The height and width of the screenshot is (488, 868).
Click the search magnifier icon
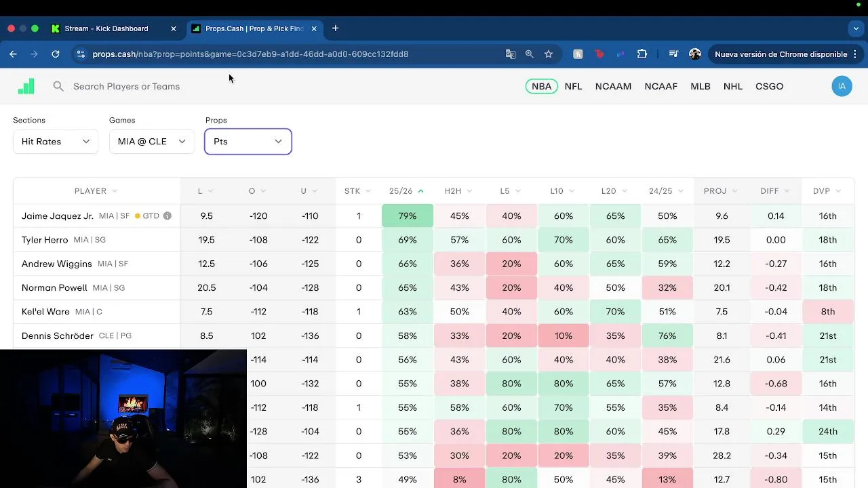58,86
